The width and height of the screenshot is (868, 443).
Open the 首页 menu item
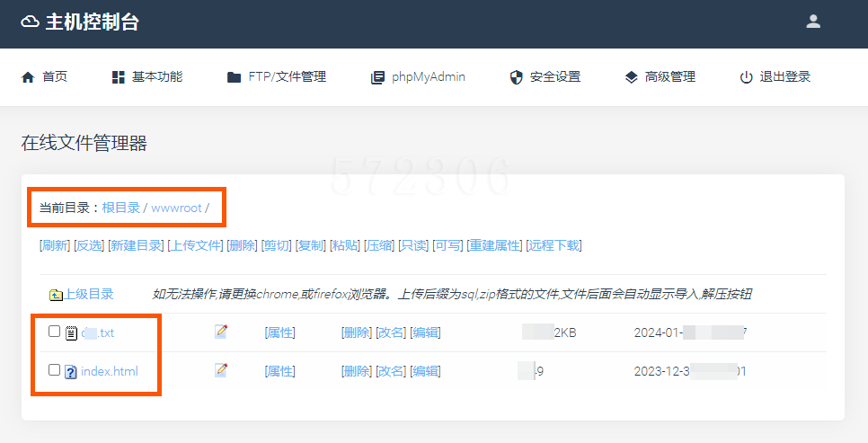click(55, 77)
